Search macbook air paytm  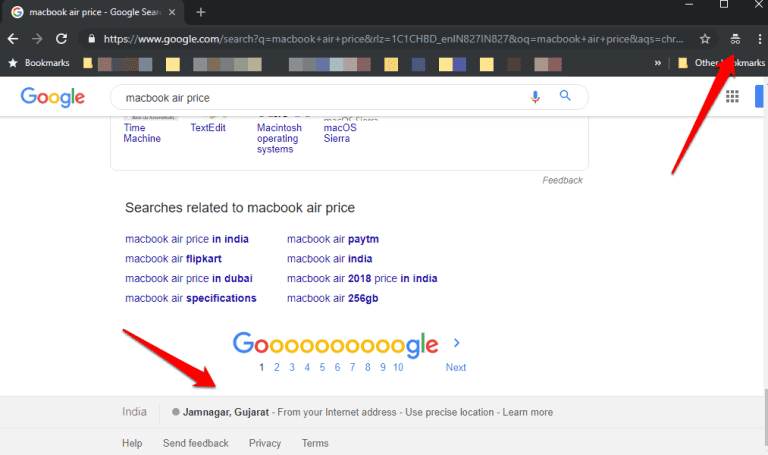coord(333,239)
